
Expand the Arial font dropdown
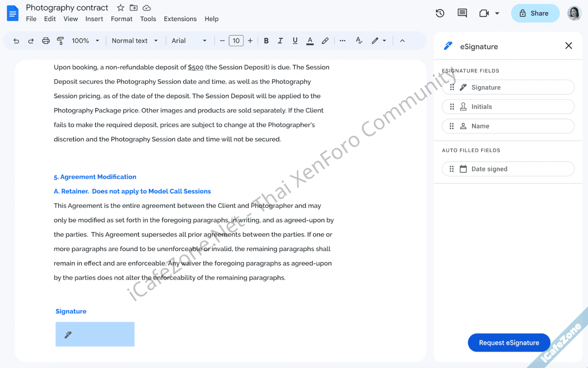pos(189,41)
